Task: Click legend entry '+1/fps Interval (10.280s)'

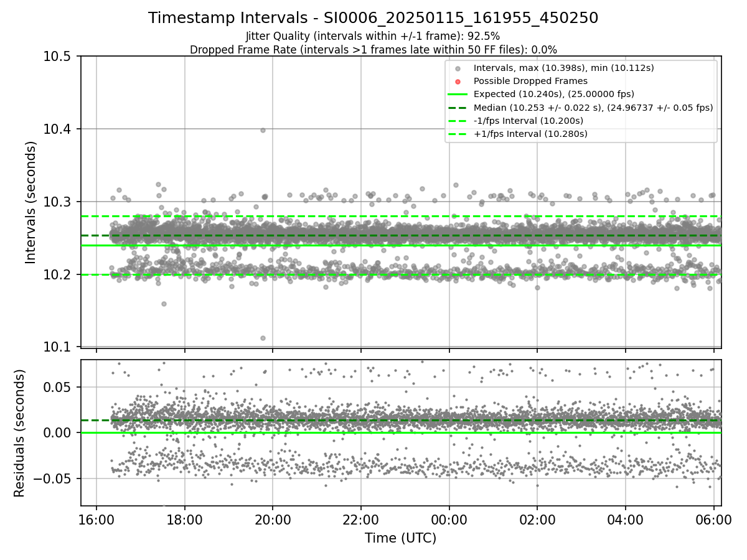Action: coord(530,134)
